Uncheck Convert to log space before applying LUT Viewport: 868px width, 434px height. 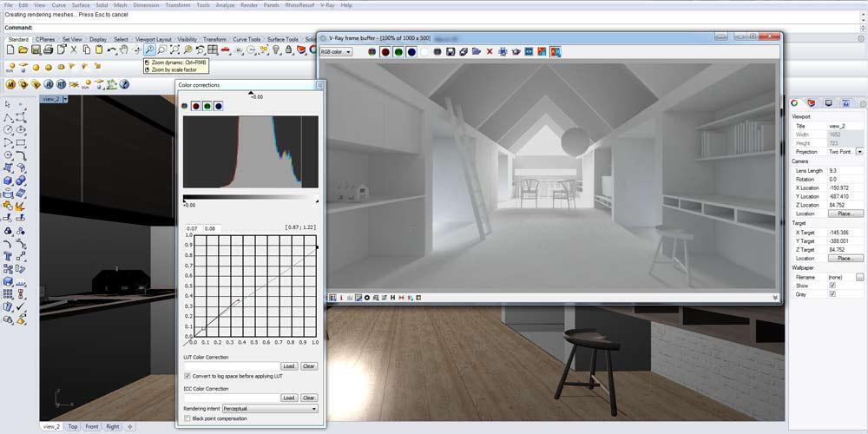point(187,376)
